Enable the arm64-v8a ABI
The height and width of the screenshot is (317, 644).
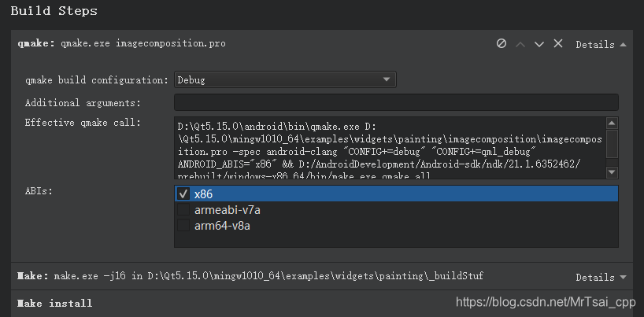183,226
